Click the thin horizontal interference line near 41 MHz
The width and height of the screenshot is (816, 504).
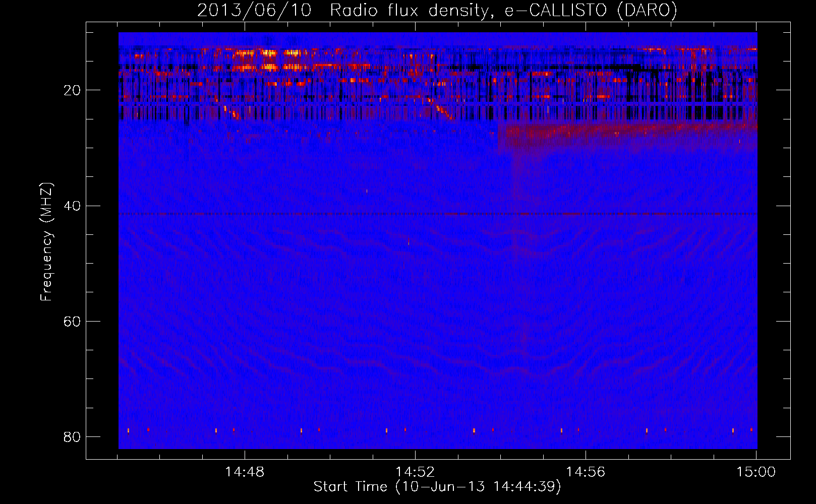point(438,214)
